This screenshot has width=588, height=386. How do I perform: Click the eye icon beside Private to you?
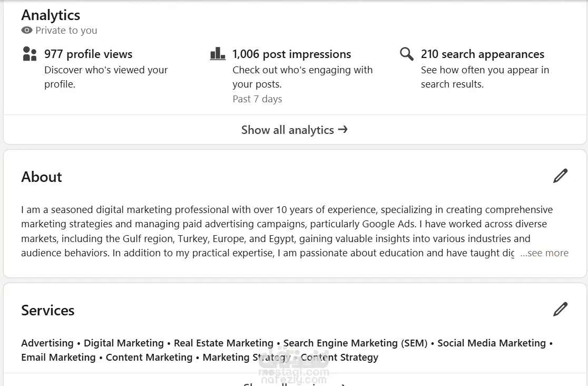27,31
